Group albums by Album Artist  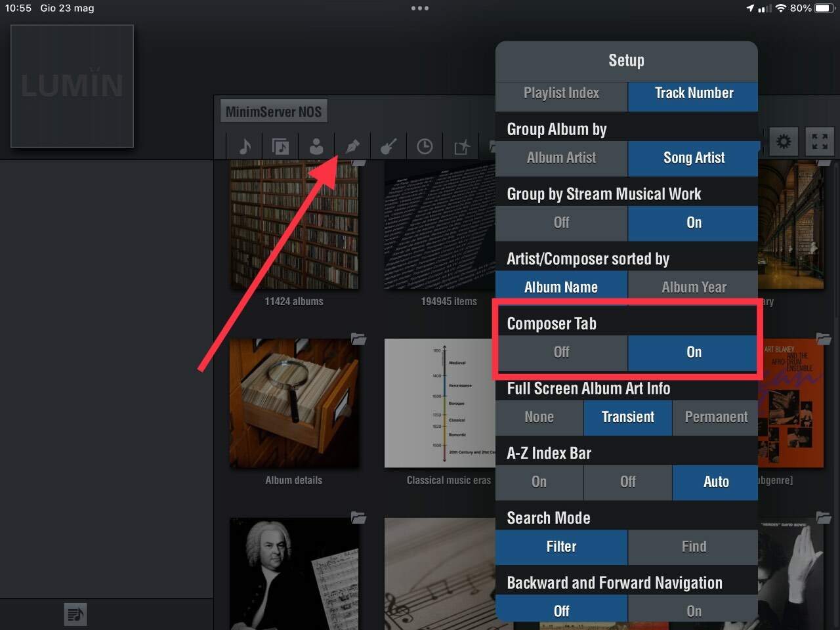click(562, 158)
